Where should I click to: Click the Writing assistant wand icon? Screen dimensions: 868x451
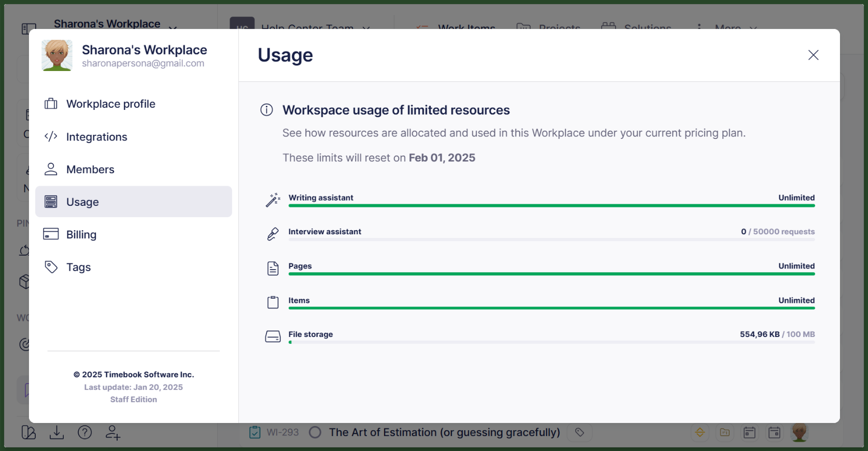tap(273, 200)
